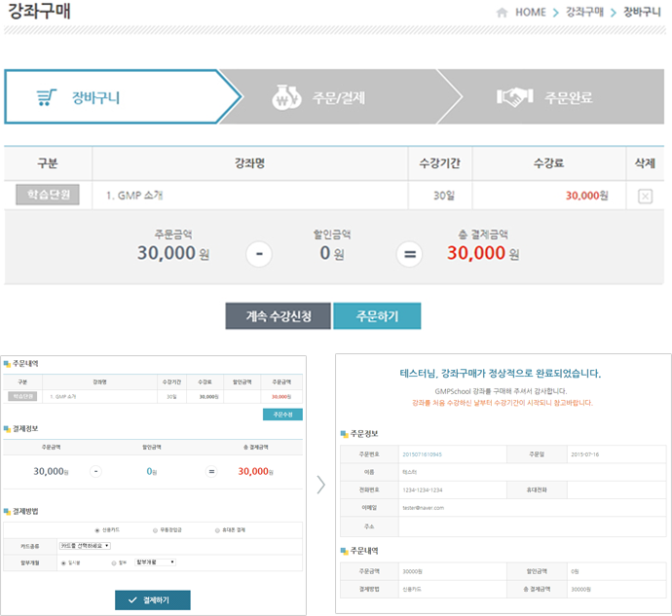Screen dimensions: 672x616
Task: Click the right arrow between payment and completion panels
Action: click(320, 484)
